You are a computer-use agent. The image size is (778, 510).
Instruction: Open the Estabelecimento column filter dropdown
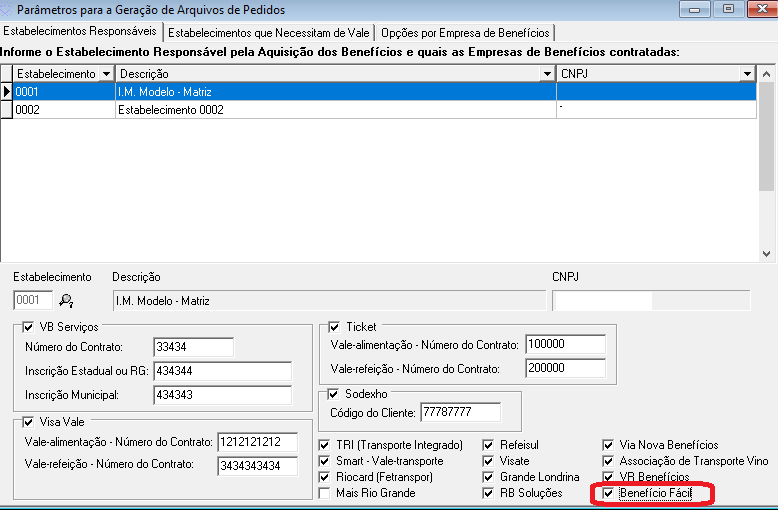point(106,74)
